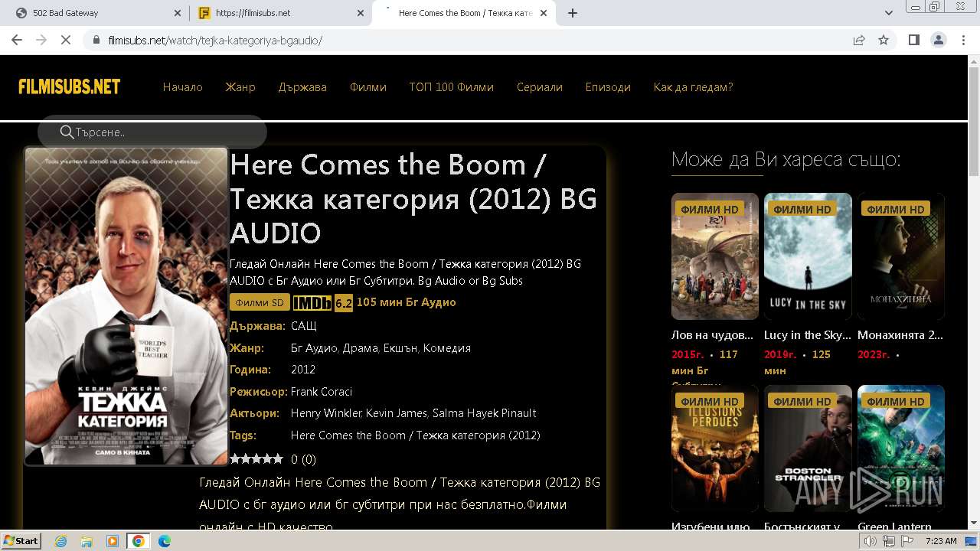Click actor Salma Hayek Pinault link
The height and width of the screenshot is (551, 980).
pyautogui.click(x=484, y=413)
